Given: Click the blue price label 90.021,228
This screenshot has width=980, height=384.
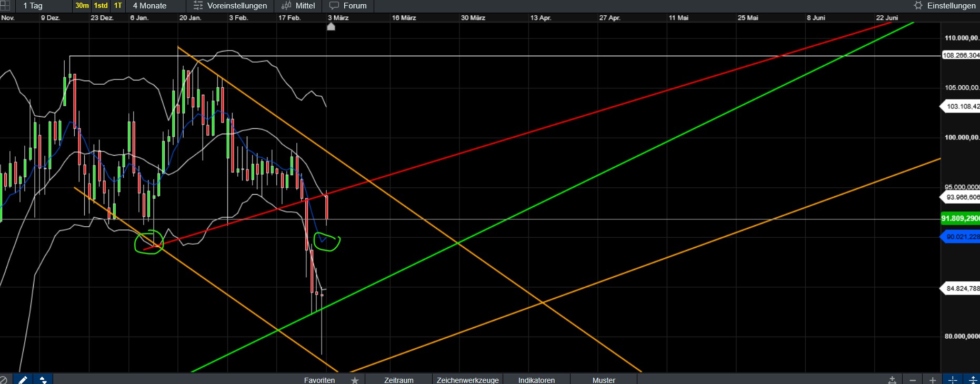Looking at the screenshot, I should (x=960, y=237).
